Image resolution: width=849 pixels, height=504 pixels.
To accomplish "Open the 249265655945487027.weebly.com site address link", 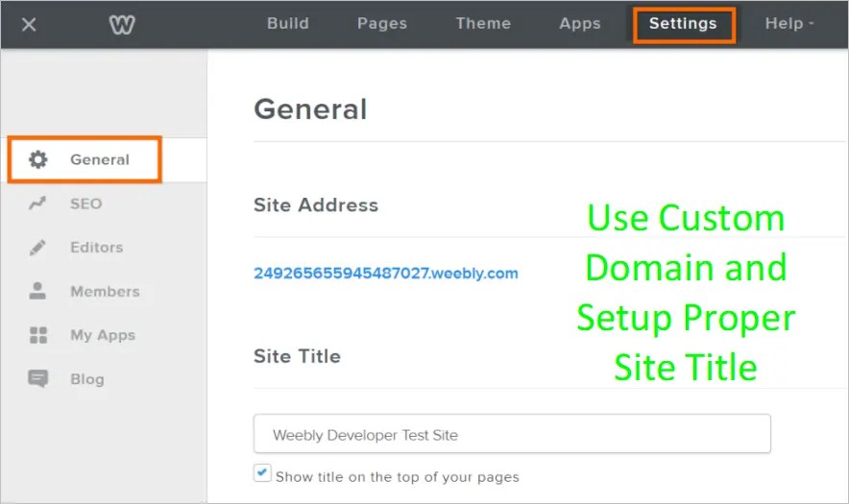I will pos(385,274).
